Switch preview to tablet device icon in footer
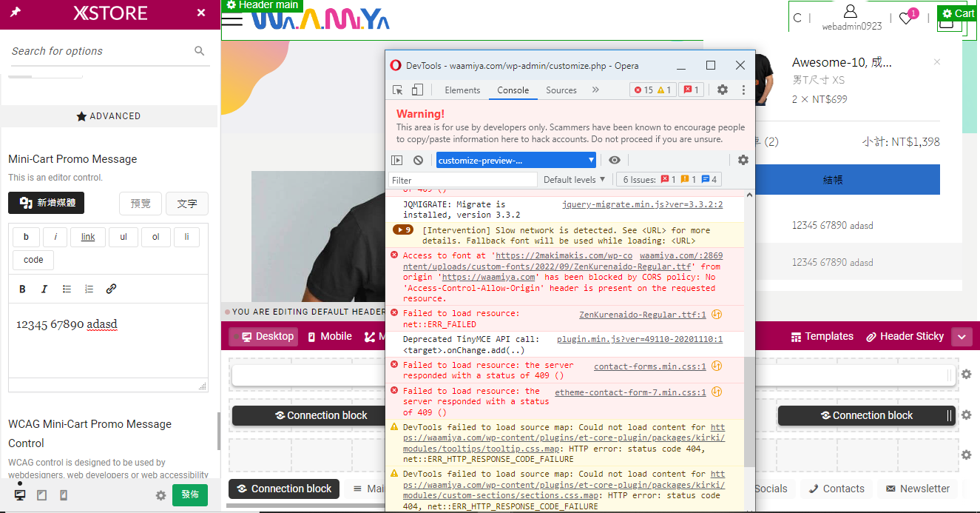Image resolution: width=980 pixels, height=513 pixels. pos(42,495)
